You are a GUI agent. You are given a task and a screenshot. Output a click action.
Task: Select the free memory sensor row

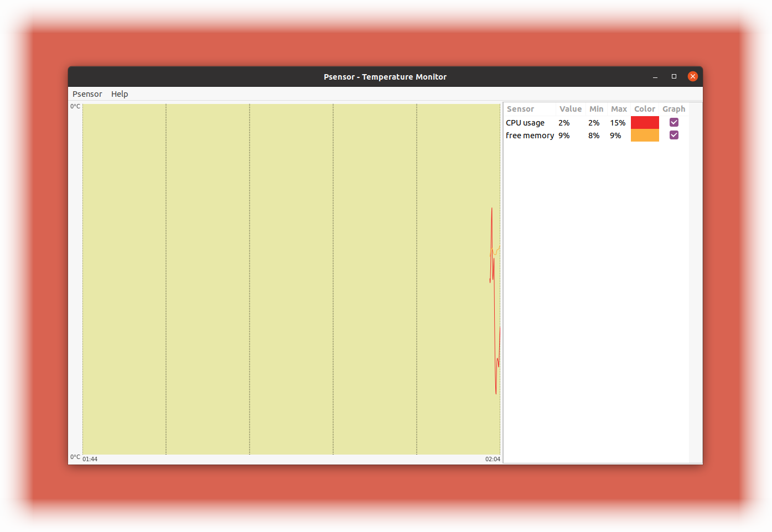pos(596,135)
